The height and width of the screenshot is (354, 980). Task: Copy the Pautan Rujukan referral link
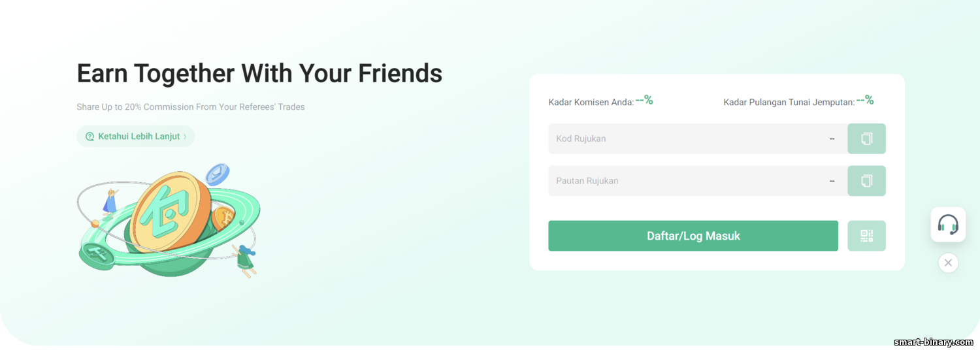click(x=866, y=181)
